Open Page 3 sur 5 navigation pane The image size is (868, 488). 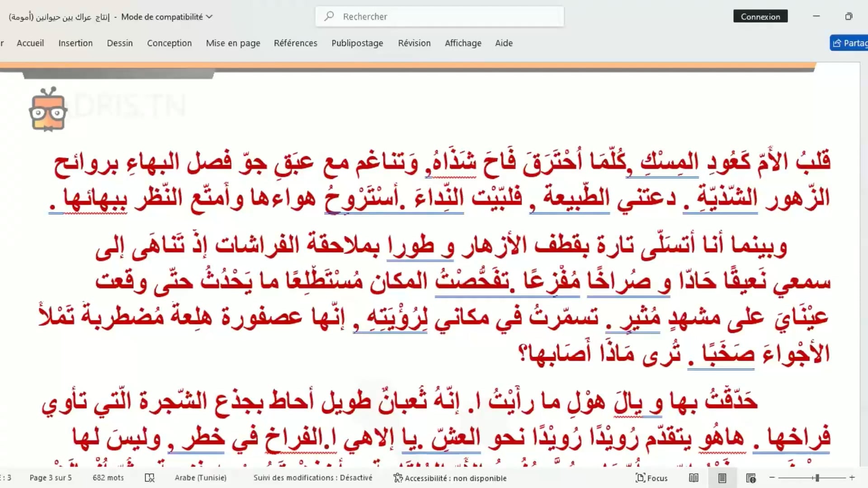click(x=51, y=478)
